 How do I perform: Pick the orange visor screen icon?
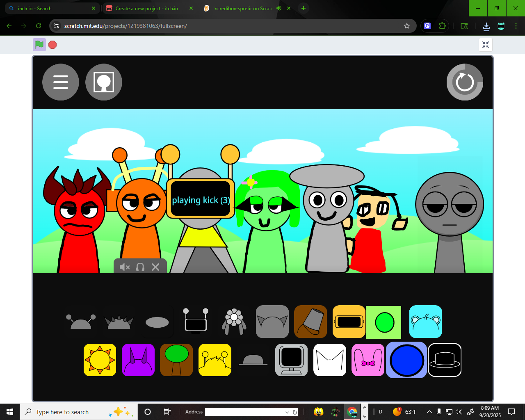[x=349, y=322]
